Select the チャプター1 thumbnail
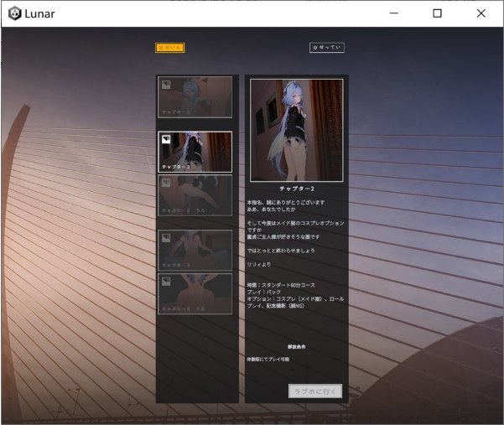 click(195, 96)
